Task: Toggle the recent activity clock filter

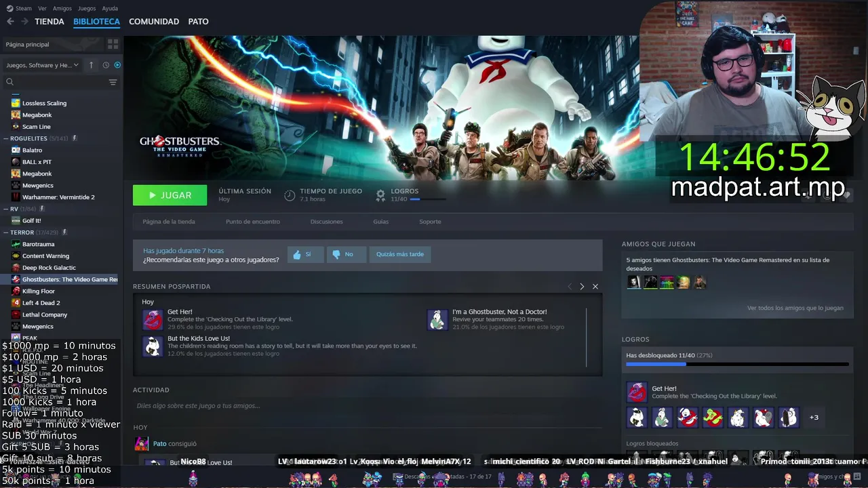Action: pyautogui.click(x=106, y=65)
